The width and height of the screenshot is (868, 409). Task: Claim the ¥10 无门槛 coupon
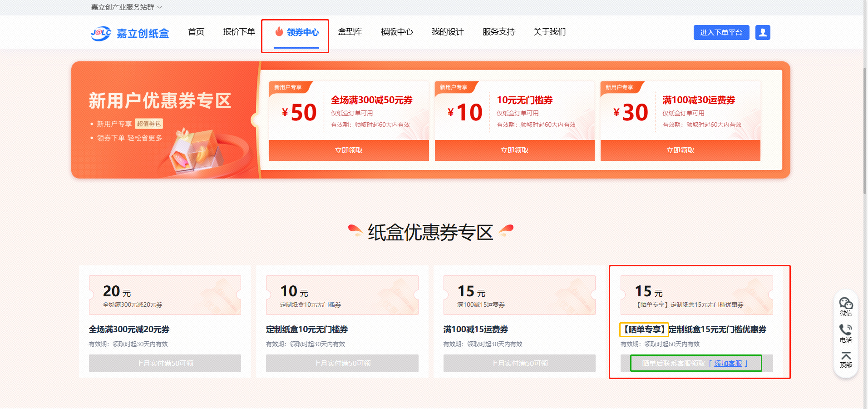tap(514, 150)
